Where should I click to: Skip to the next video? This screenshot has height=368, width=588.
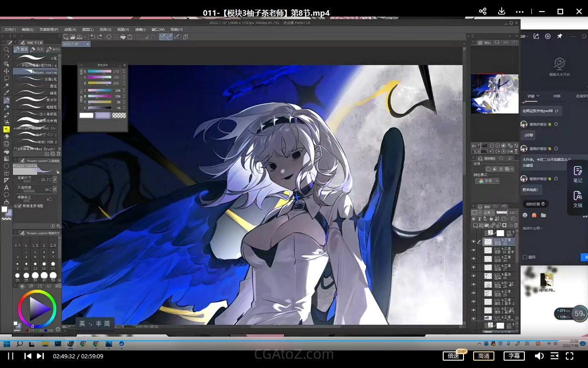[41, 356]
